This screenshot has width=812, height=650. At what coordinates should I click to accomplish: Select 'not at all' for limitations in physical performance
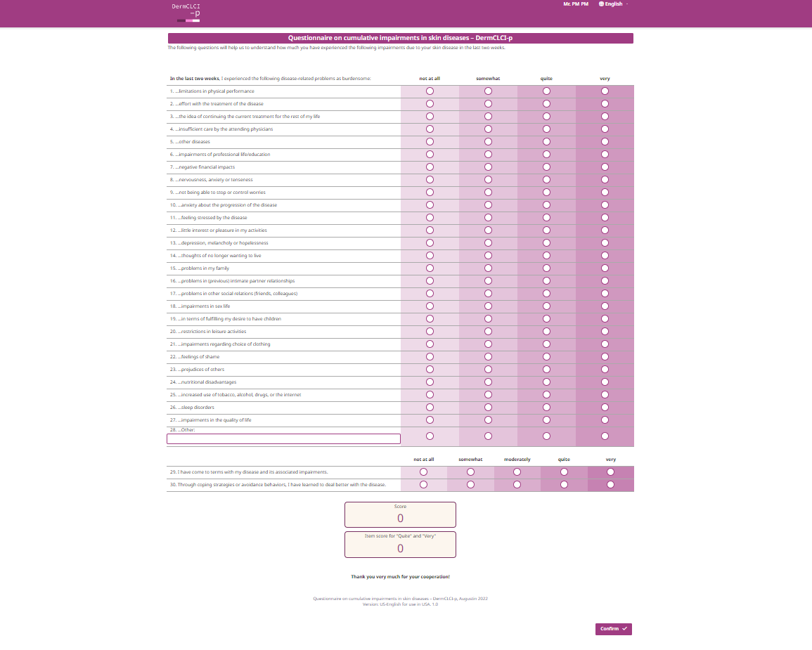pyautogui.click(x=430, y=91)
